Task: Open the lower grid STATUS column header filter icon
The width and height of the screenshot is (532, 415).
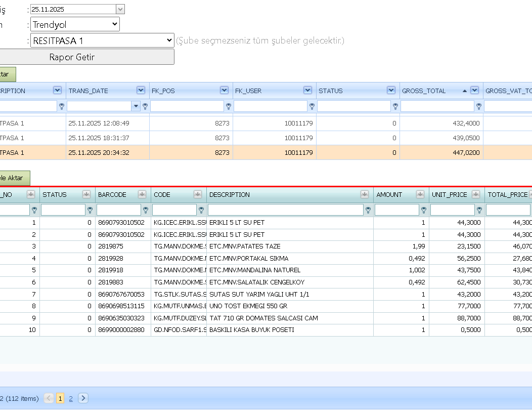Action: 86,194
